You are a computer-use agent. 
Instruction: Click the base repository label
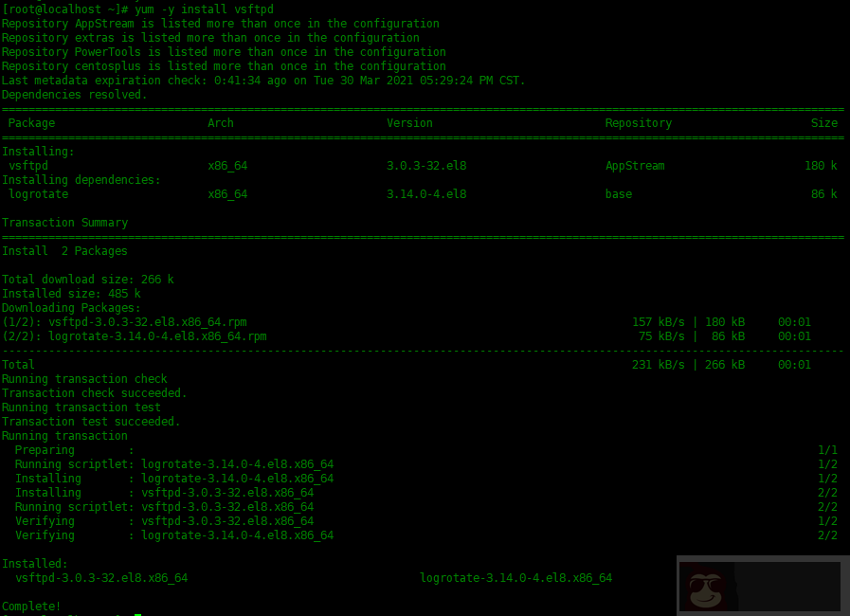[x=617, y=193]
